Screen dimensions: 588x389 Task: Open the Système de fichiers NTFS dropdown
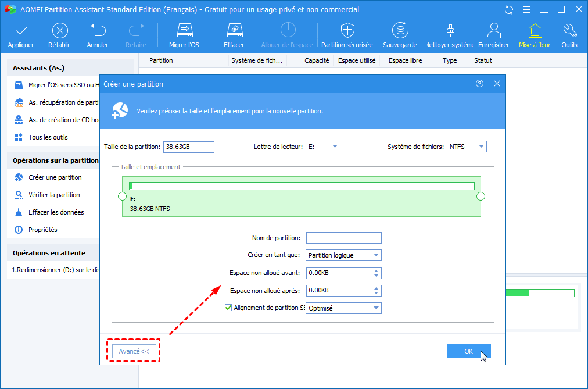tap(467, 147)
